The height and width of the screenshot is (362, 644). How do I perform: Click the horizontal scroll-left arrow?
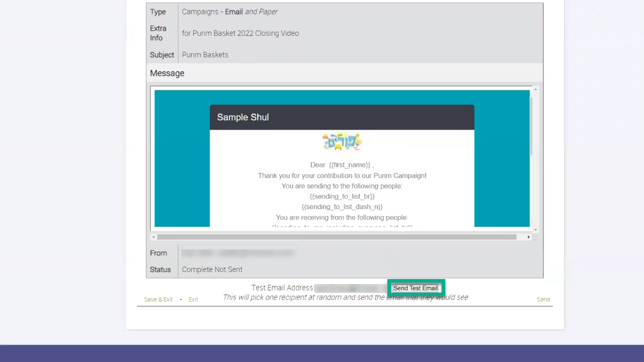click(153, 237)
